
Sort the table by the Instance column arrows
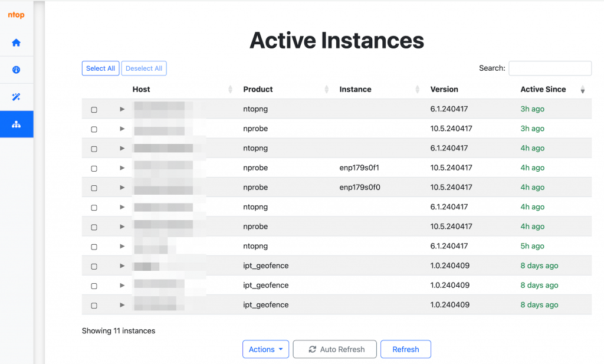(x=418, y=89)
